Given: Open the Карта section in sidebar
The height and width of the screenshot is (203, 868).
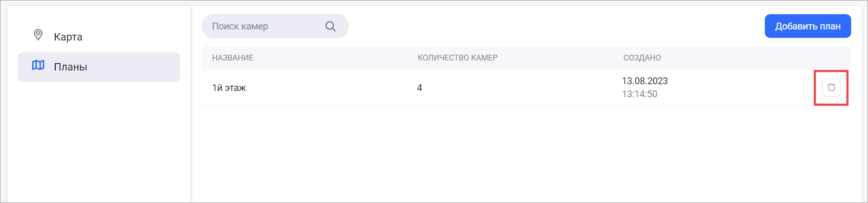Looking at the screenshot, I should (99, 37).
